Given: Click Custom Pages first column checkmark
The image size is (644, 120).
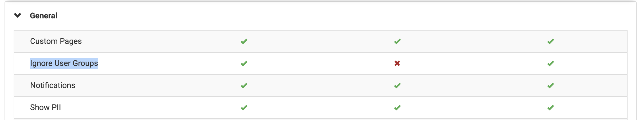Looking at the screenshot, I should coord(244,41).
